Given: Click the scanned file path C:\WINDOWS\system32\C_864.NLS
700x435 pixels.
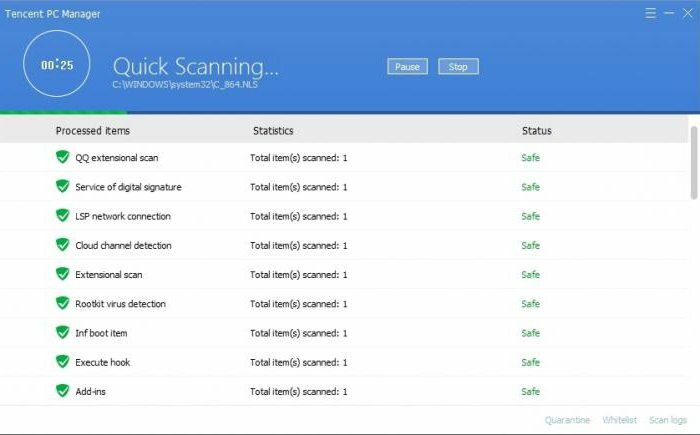Looking at the screenshot, I should tap(185, 84).
